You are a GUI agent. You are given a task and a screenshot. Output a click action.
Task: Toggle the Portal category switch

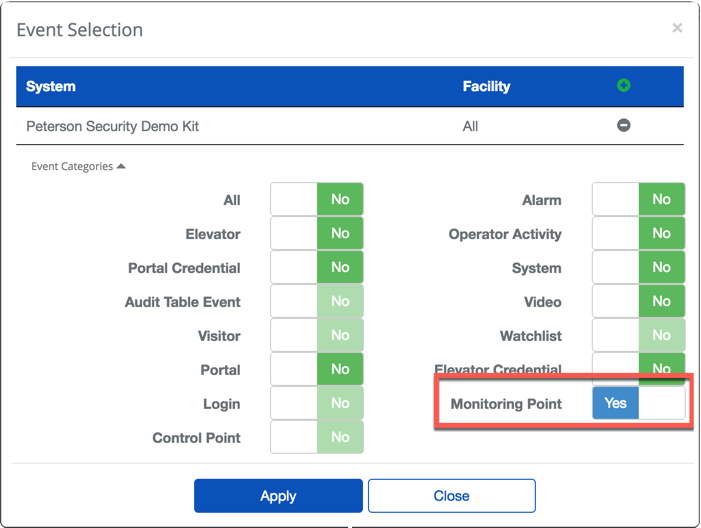point(317,370)
